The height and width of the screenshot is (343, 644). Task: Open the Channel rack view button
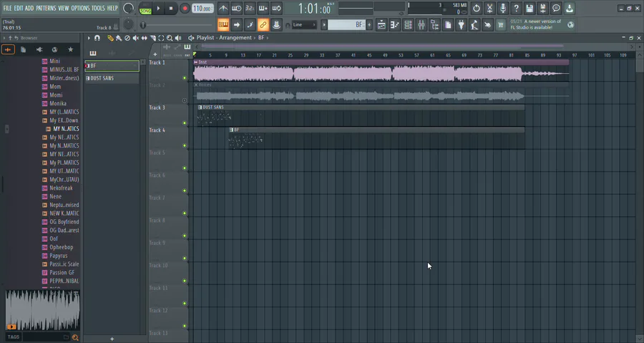pos(408,25)
